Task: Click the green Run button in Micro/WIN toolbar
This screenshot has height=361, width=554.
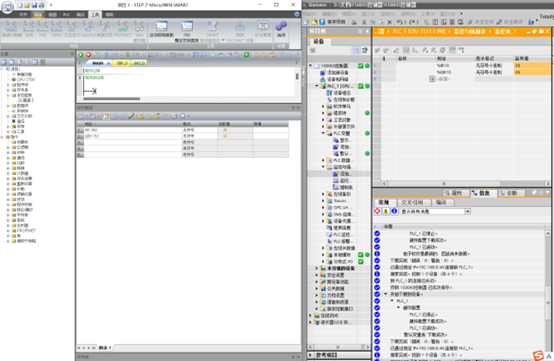Action: pos(81,55)
